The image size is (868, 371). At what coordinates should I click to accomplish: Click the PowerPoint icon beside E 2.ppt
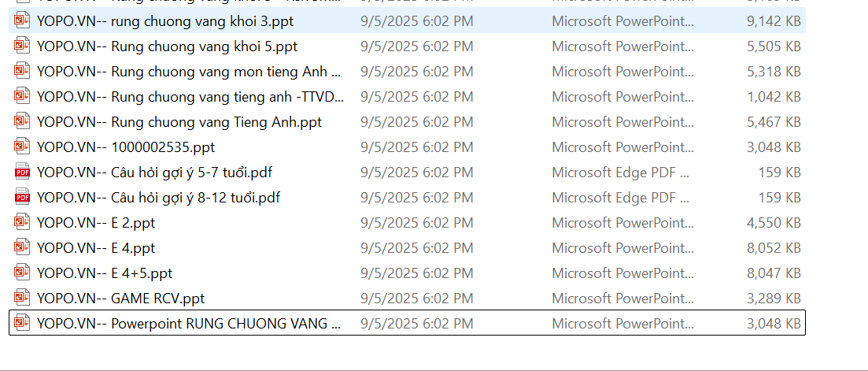point(22,223)
